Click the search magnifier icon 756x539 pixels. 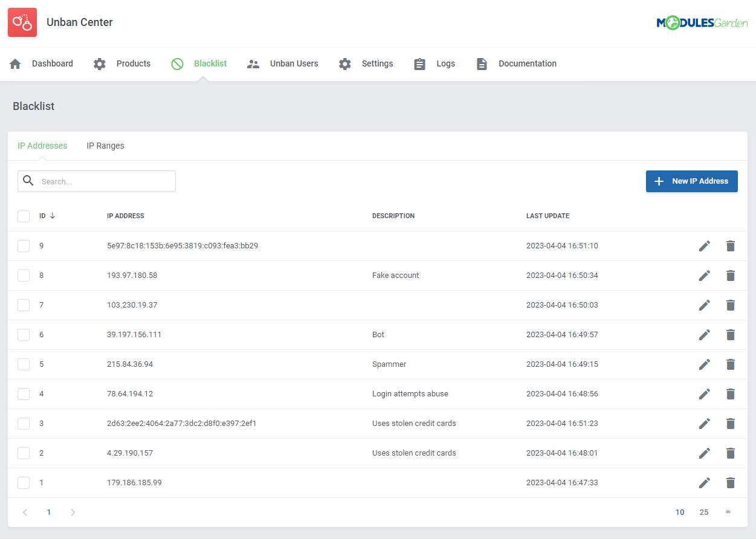tap(28, 181)
